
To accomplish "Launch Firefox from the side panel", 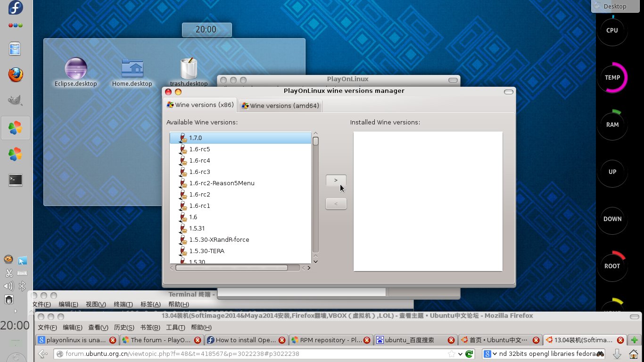I will (16, 74).
